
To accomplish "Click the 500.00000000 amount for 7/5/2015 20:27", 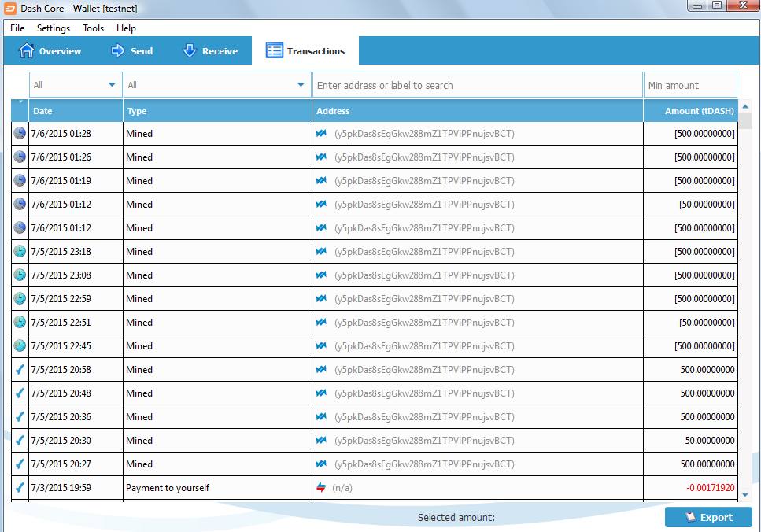I will point(707,464).
